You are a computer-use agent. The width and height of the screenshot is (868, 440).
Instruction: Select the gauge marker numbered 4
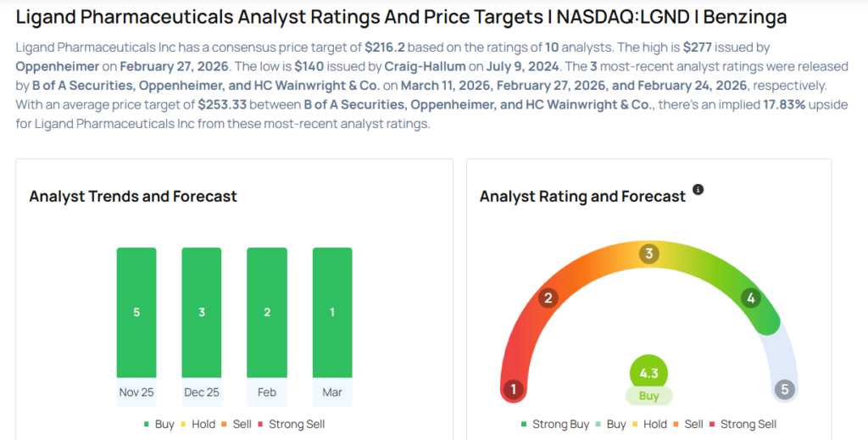click(x=749, y=298)
